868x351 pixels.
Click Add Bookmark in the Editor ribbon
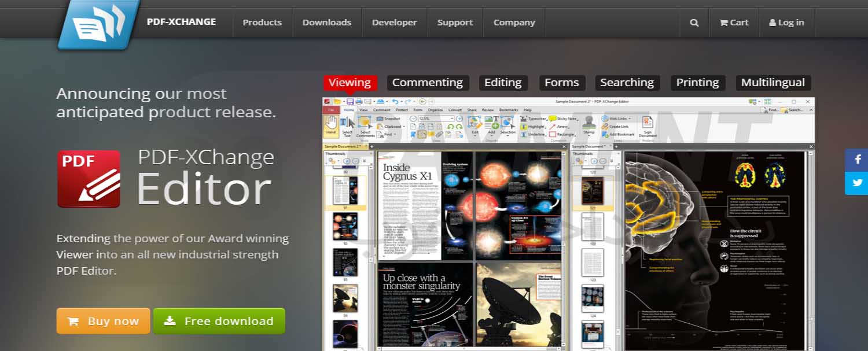618,134
